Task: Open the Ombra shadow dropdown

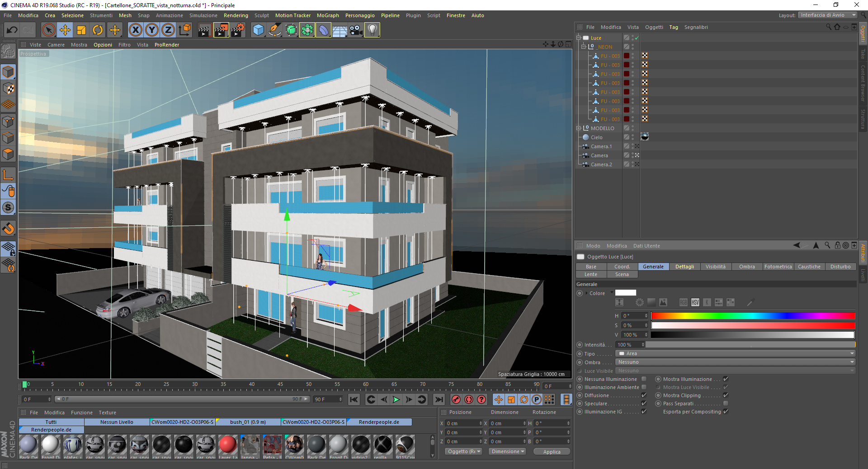Action: [x=736, y=362]
